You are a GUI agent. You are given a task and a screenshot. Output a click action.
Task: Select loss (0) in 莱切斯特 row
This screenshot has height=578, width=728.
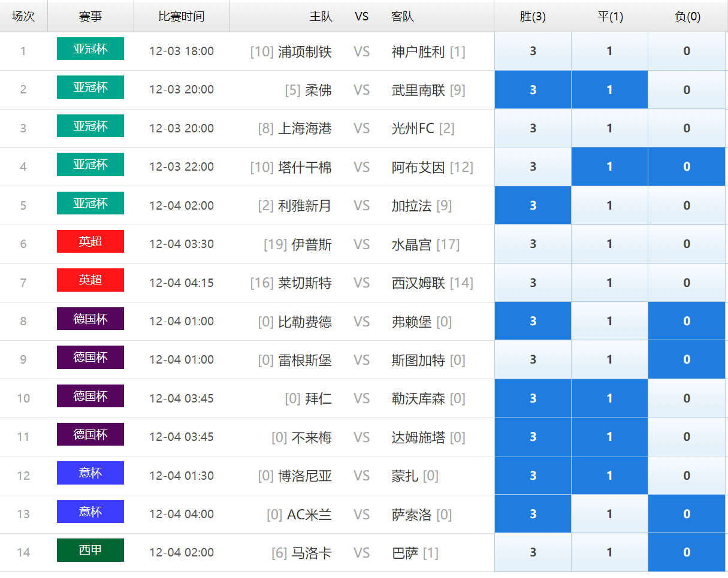coord(687,283)
